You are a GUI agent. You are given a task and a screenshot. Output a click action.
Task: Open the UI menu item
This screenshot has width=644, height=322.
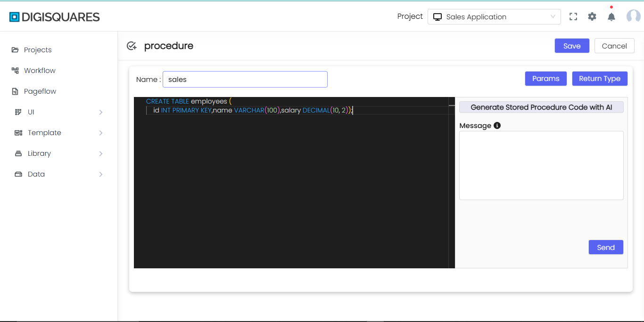(x=59, y=112)
